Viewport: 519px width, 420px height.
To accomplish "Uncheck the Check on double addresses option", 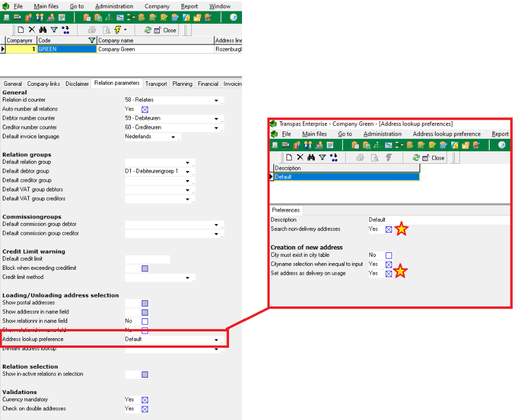I will click(145, 409).
